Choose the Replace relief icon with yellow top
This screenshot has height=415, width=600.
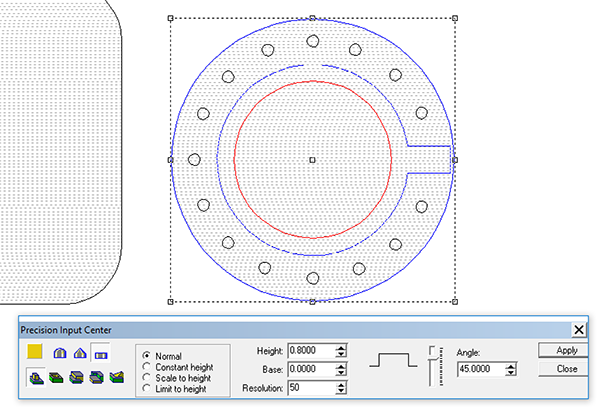pyautogui.click(x=117, y=378)
